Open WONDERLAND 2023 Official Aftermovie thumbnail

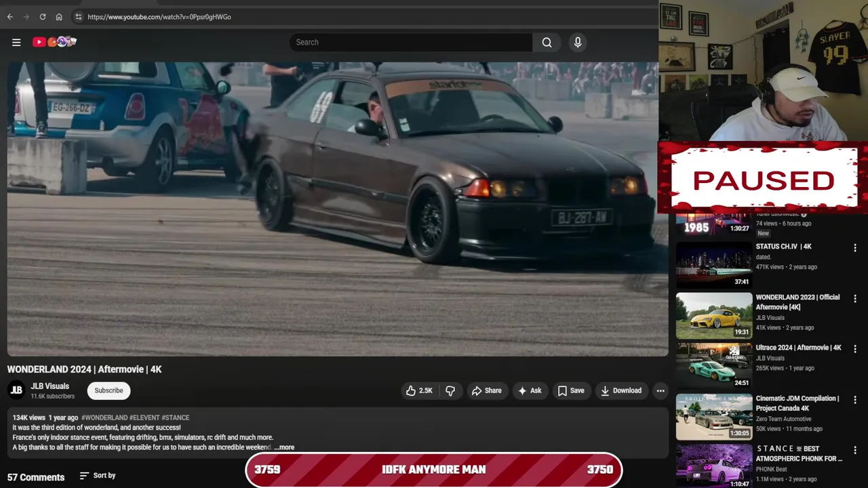tap(714, 316)
